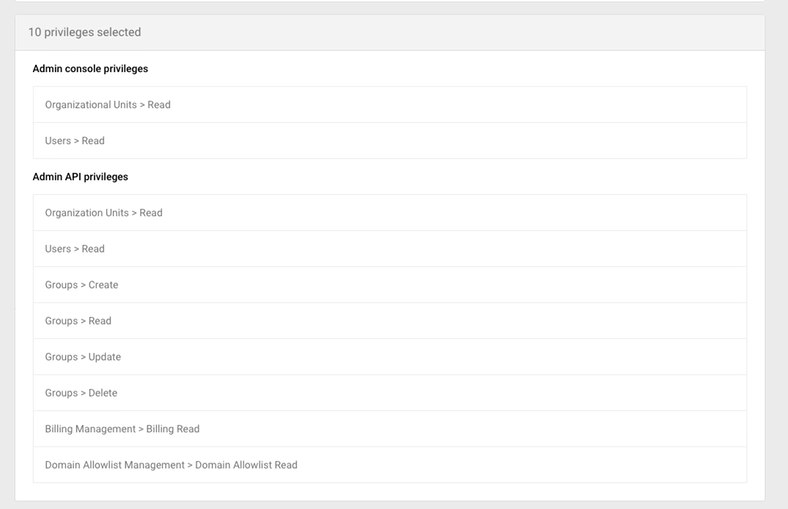The image size is (788, 509).
Task: Click the Groups > Delete privilege row
Action: point(81,393)
